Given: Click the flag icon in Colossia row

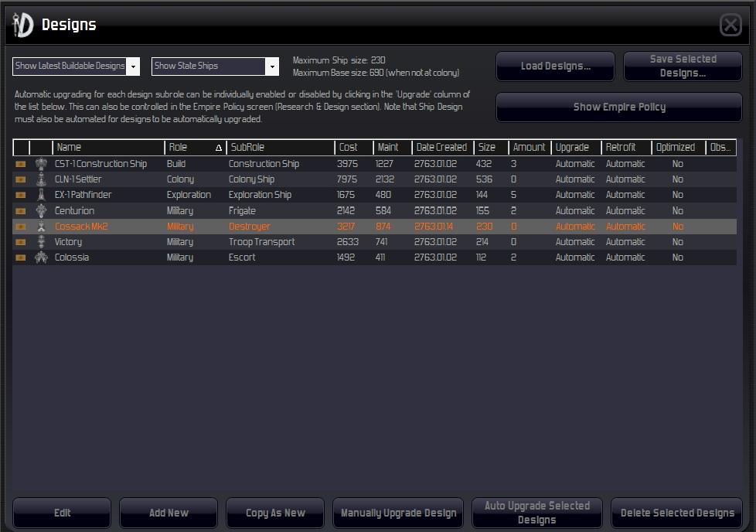Looking at the screenshot, I should coord(21,257).
